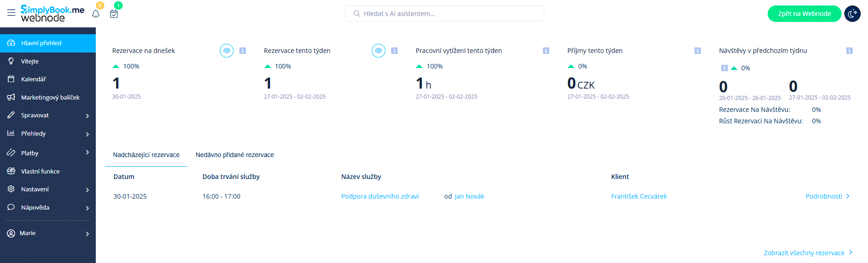Select the Nadcházející rezervace tab
868x263 pixels.
coord(146,155)
